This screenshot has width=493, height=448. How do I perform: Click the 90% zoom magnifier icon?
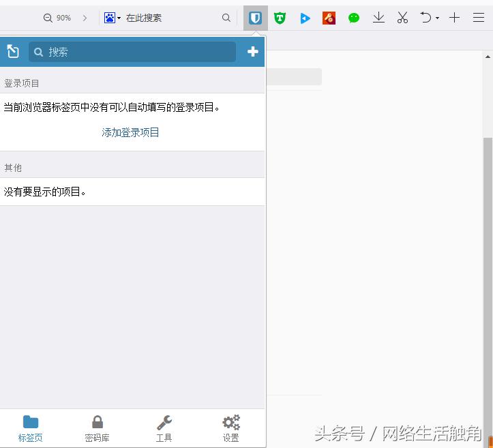pos(48,18)
